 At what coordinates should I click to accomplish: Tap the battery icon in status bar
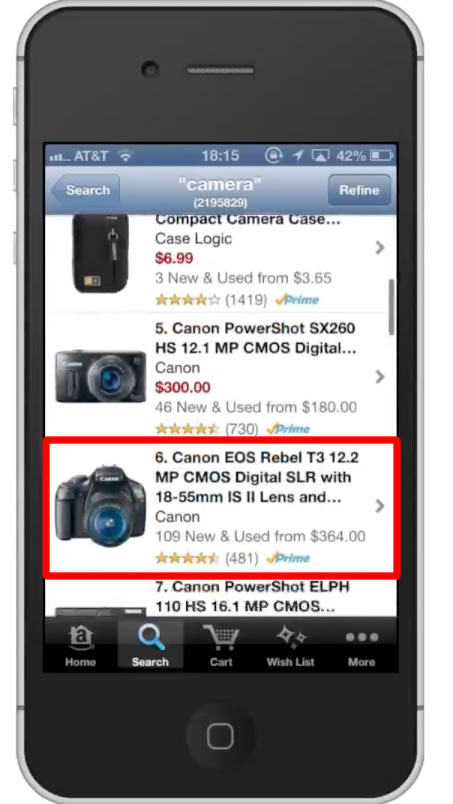pos(381,155)
